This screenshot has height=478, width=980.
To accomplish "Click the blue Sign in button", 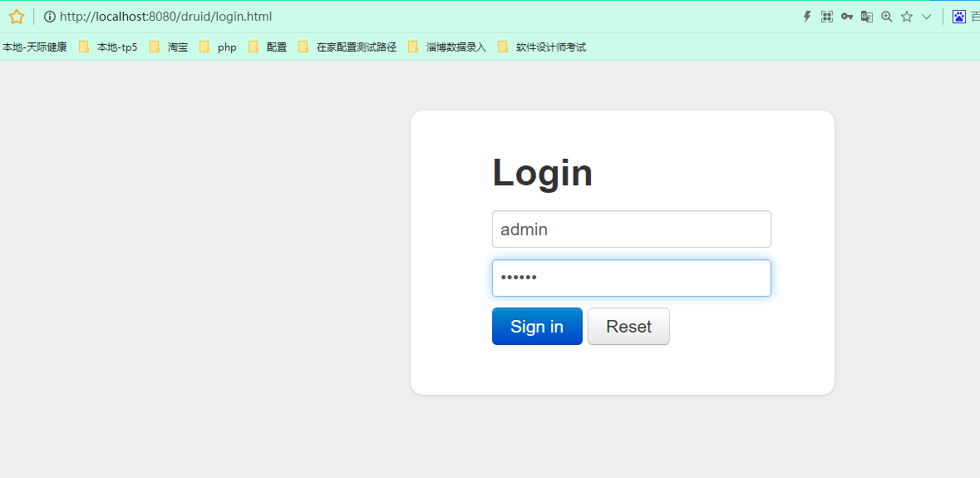I will 537,326.
